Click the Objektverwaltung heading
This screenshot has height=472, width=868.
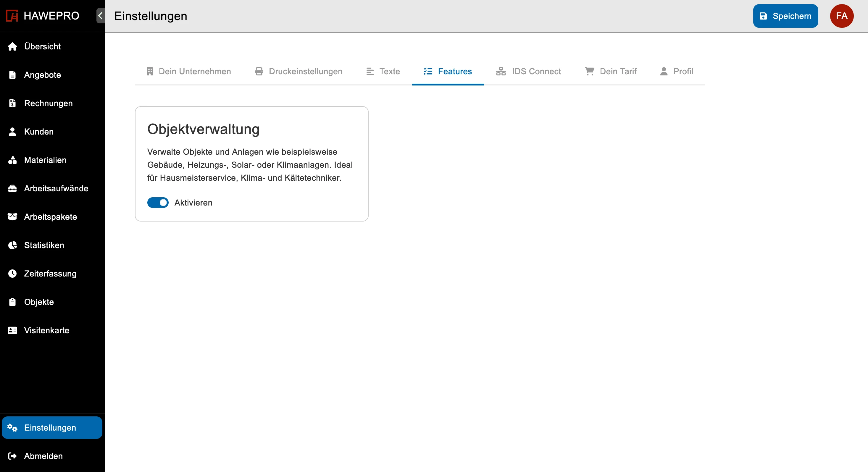coord(203,129)
